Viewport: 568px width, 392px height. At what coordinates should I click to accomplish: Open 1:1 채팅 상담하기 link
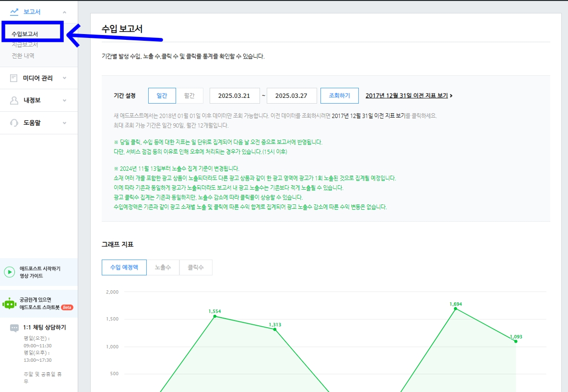(45, 328)
